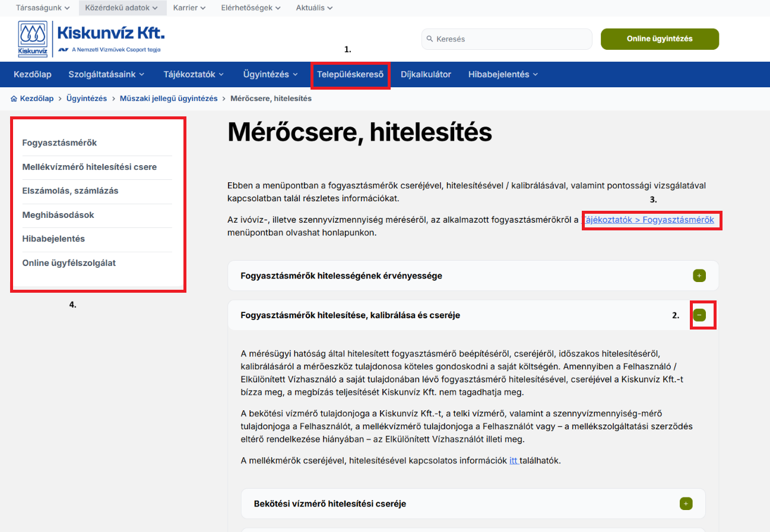Switch to Díjkalkulátor in the navbar
This screenshot has height=532, width=770.
point(427,74)
